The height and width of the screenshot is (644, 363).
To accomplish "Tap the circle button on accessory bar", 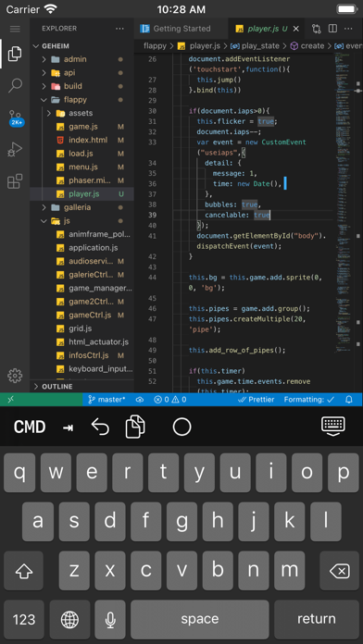I will (x=181, y=427).
